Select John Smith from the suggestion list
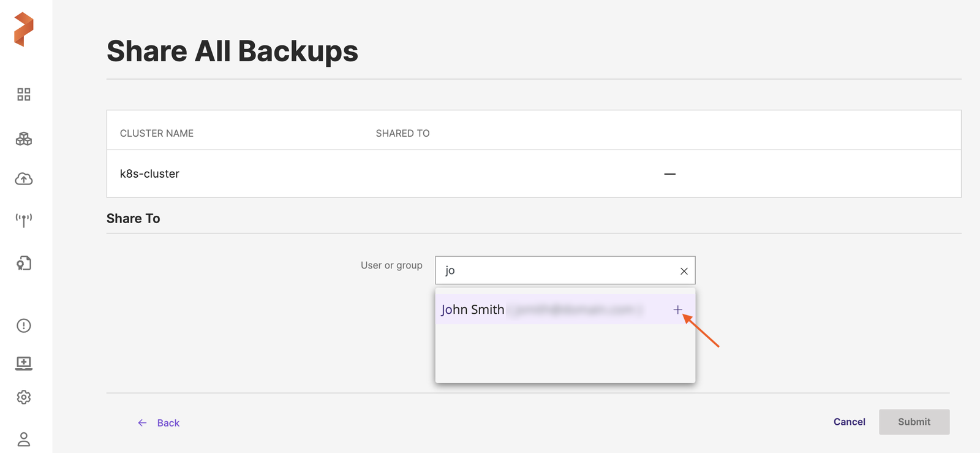 473,310
